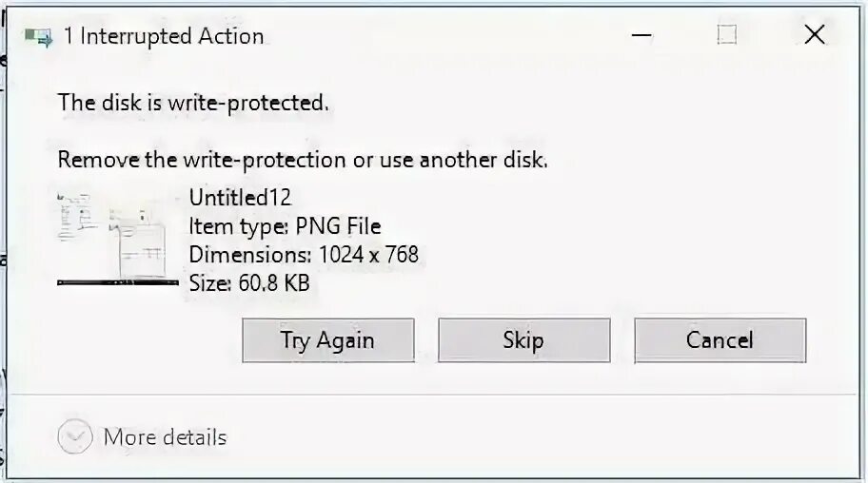Image resolution: width=868 pixels, height=483 pixels.
Task: Click the "More details" text label
Action: point(165,437)
